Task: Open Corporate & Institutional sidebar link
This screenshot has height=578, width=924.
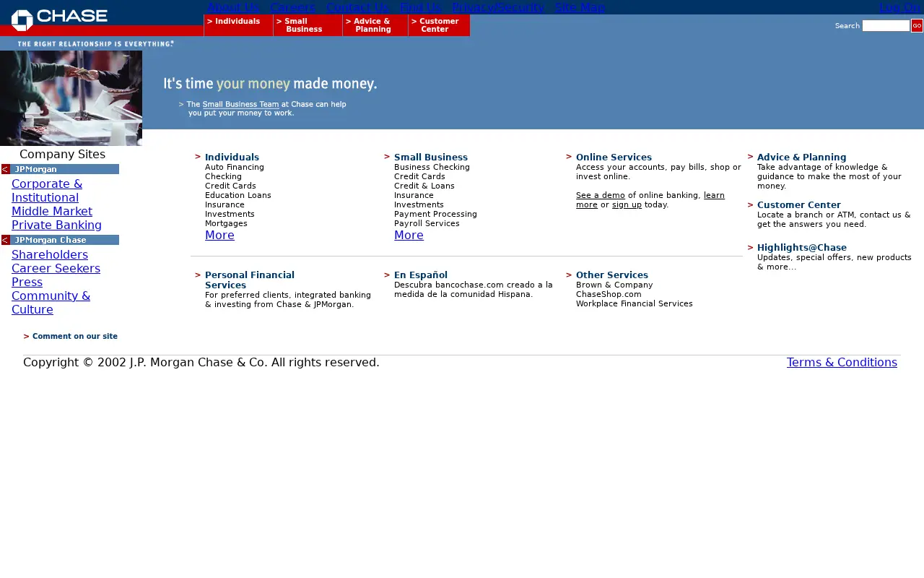Action: coord(47,191)
